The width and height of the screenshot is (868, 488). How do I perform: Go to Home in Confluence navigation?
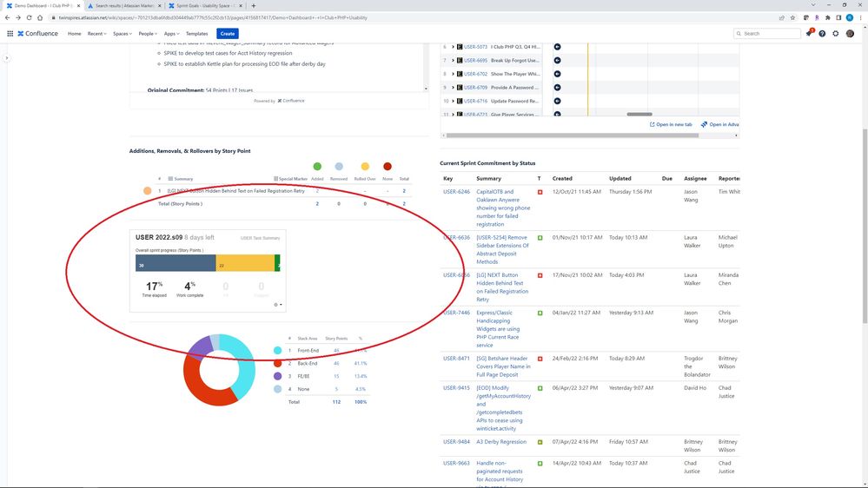tap(74, 34)
